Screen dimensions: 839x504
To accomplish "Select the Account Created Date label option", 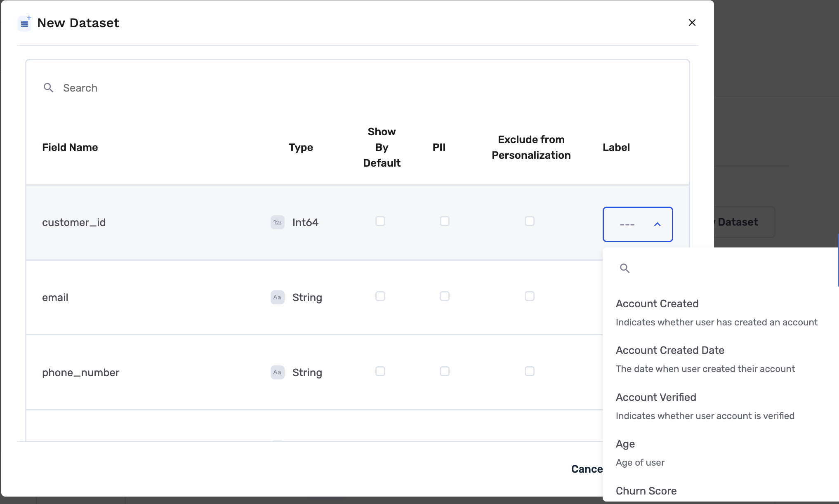I will [x=721, y=359].
